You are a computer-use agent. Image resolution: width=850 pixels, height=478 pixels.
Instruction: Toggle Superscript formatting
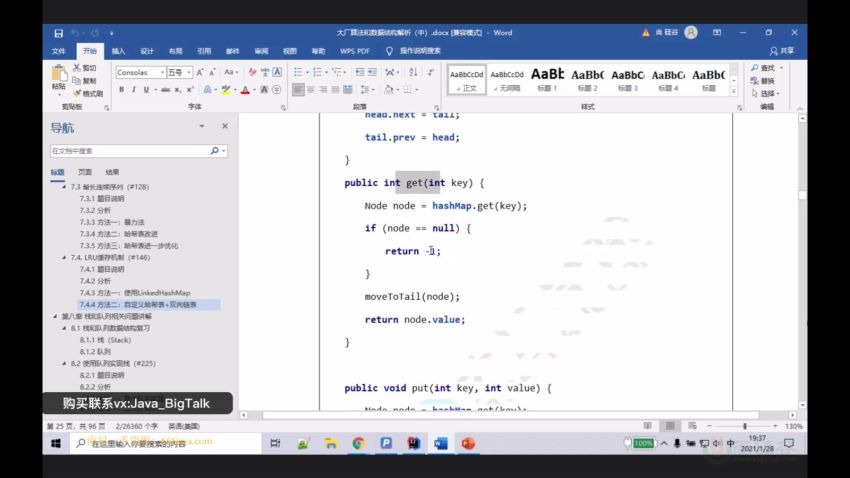pyautogui.click(x=190, y=89)
